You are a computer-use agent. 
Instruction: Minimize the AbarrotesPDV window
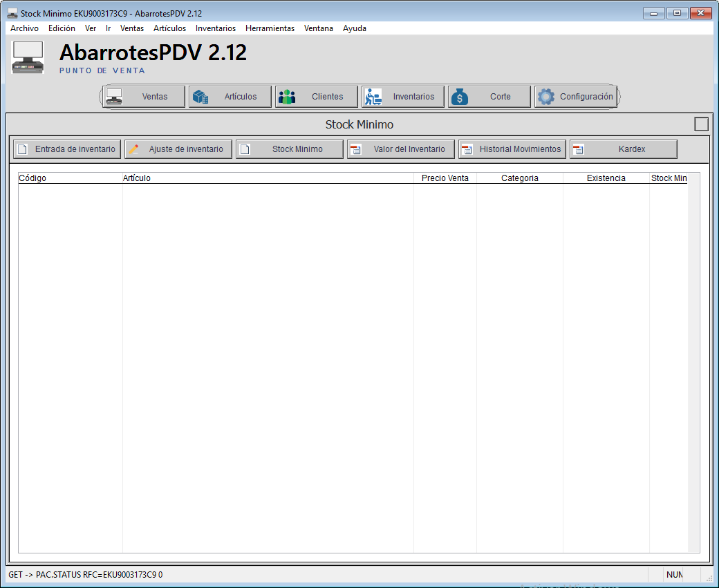pyautogui.click(x=654, y=13)
